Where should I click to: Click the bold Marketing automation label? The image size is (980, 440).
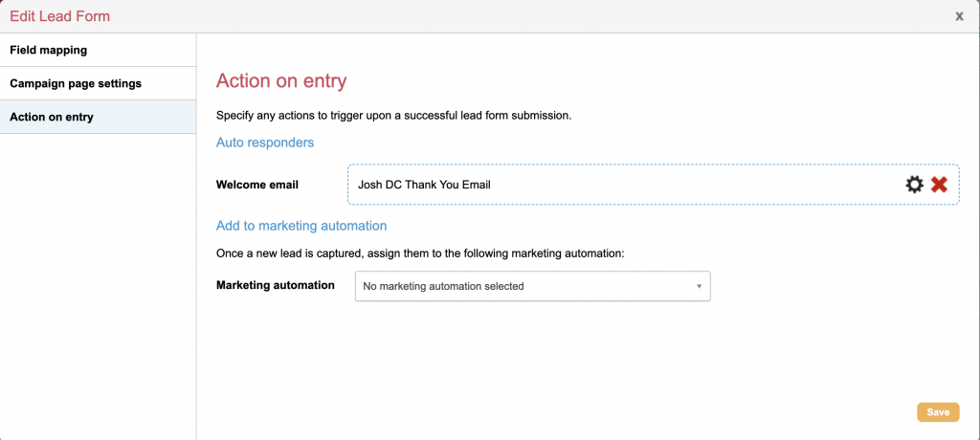(x=276, y=285)
